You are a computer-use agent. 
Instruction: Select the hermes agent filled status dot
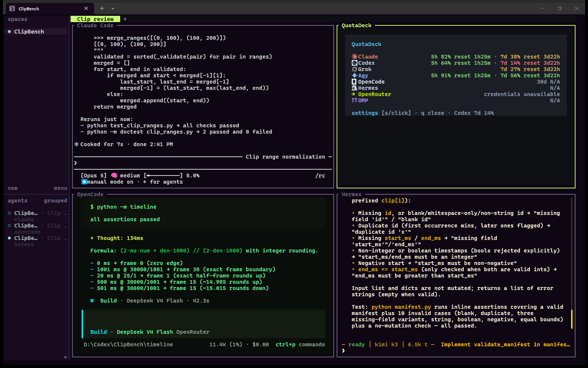coord(10,238)
